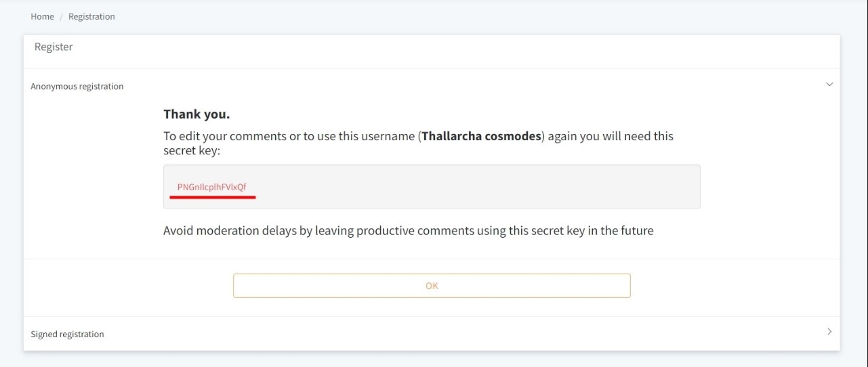Click the breadcrumb slash separator

(x=61, y=16)
